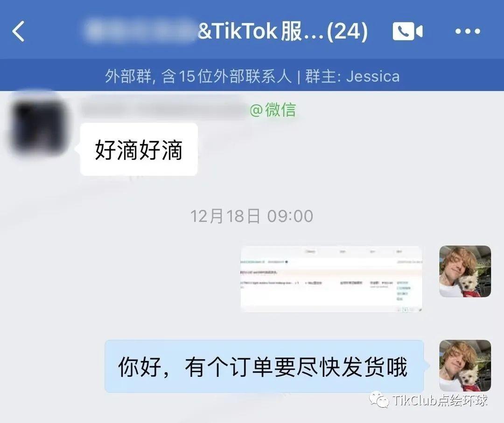Tap the member count (24) in title
The image size is (504, 423).
pos(348,31)
